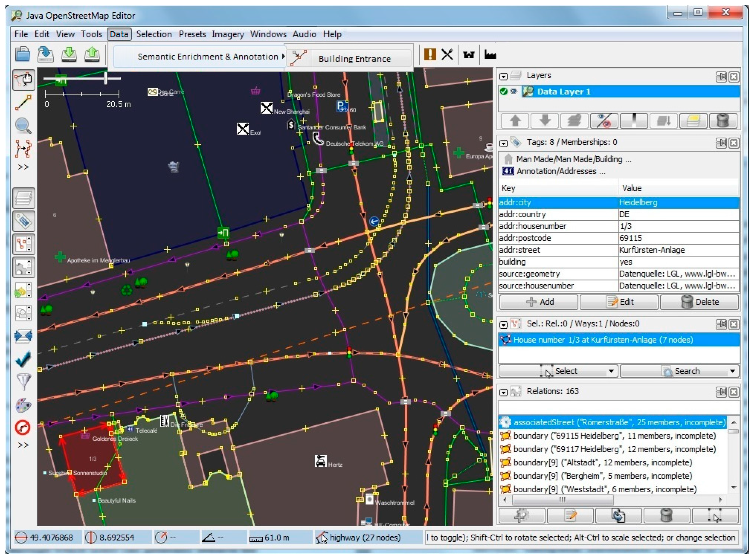The width and height of the screenshot is (755, 560).
Task: Toggle the Validation checkmark sidebar button
Action: (23, 359)
